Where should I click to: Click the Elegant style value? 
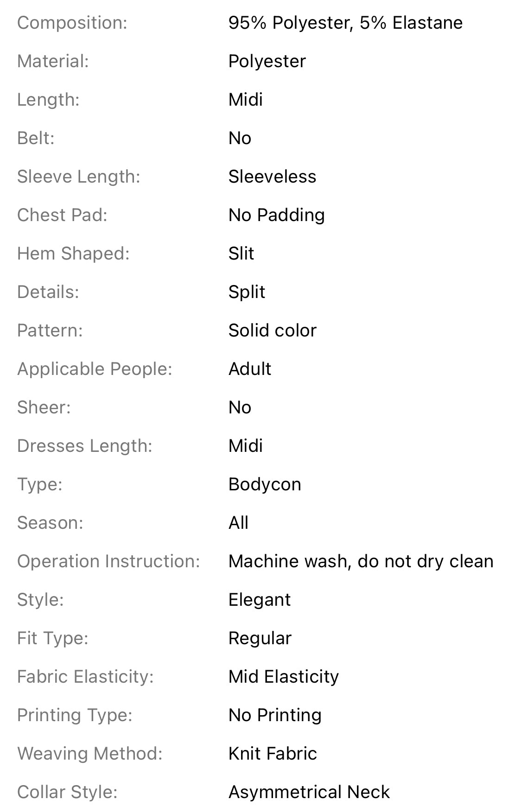[259, 600]
